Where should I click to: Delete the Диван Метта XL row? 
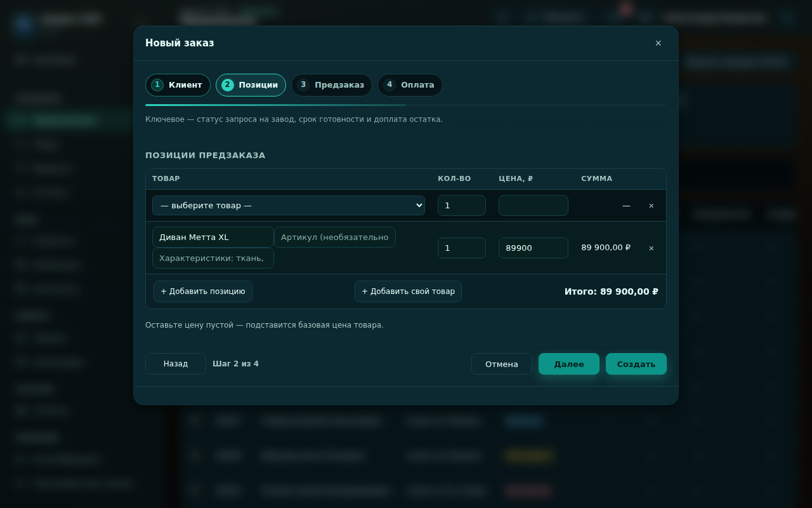651,248
